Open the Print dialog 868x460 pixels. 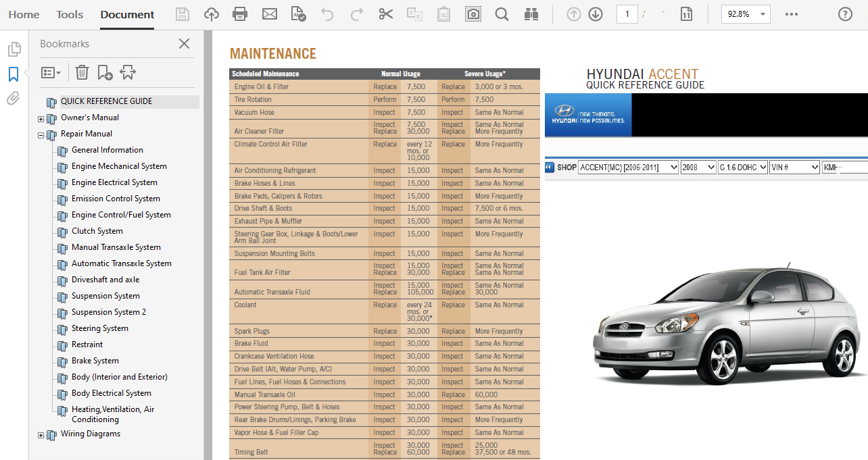coord(239,14)
